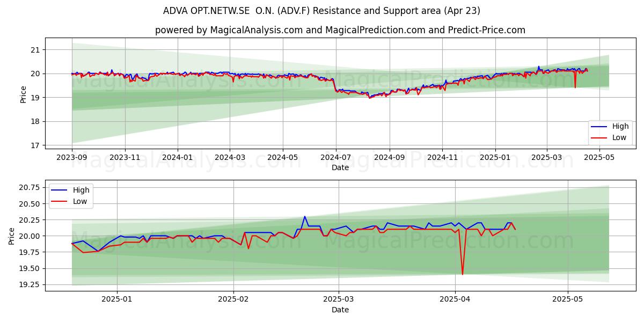Click the bottom chart x-axis label 2025-05

pyautogui.click(x=568, y=299)
